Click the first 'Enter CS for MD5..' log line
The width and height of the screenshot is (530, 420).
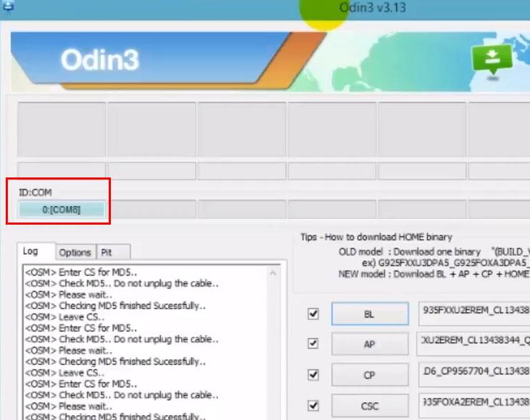click(81, 272)
